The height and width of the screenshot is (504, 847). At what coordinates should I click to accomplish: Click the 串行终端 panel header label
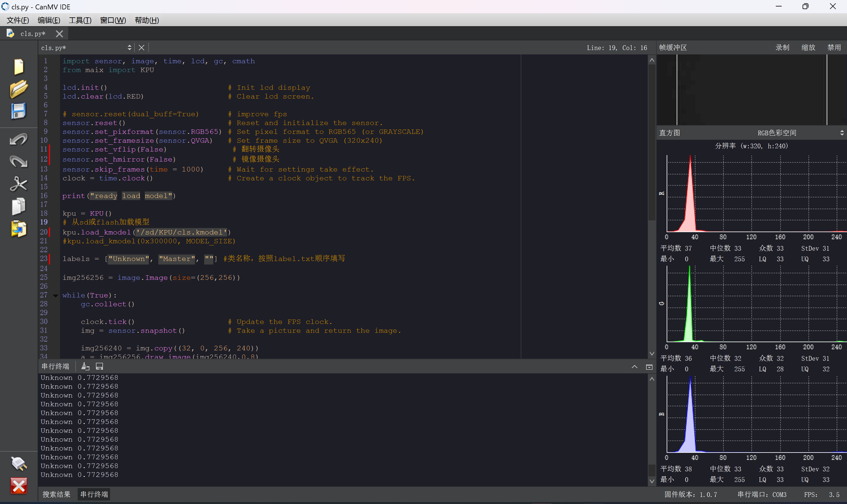click(55, 367)
